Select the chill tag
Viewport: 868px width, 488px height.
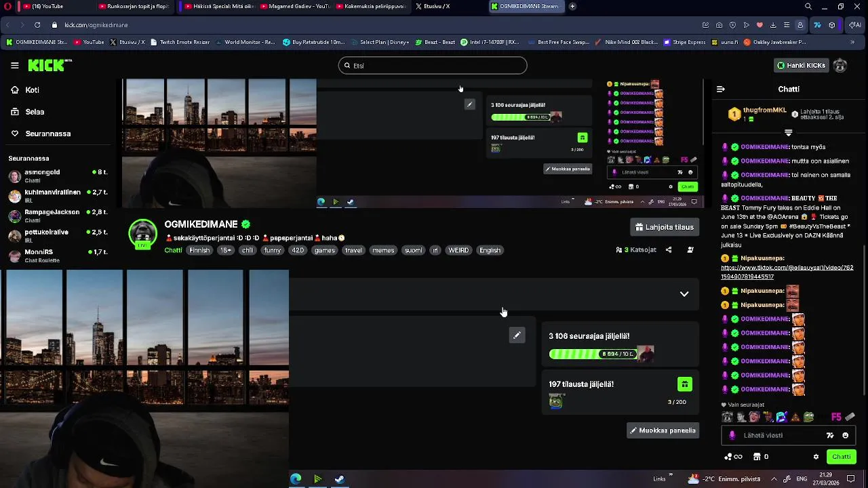tap(248, 250)
